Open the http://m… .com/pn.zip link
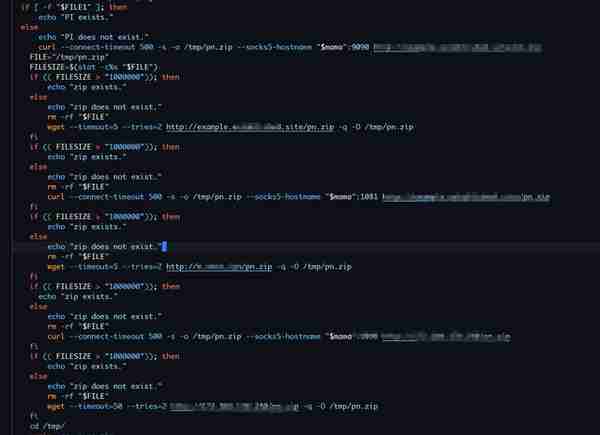Image resolution: width=600 pixels, height=435 pixels. (219, 267)
